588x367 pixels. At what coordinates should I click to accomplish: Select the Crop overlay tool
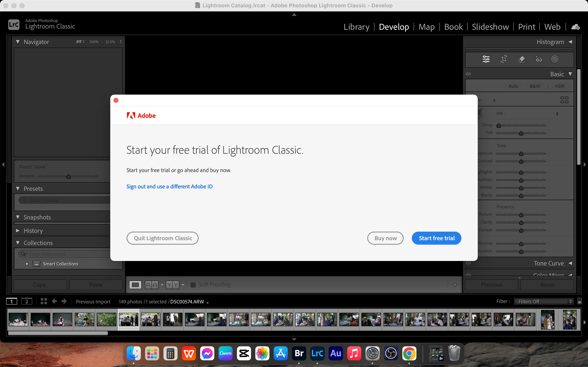click(x=504, y=59)
